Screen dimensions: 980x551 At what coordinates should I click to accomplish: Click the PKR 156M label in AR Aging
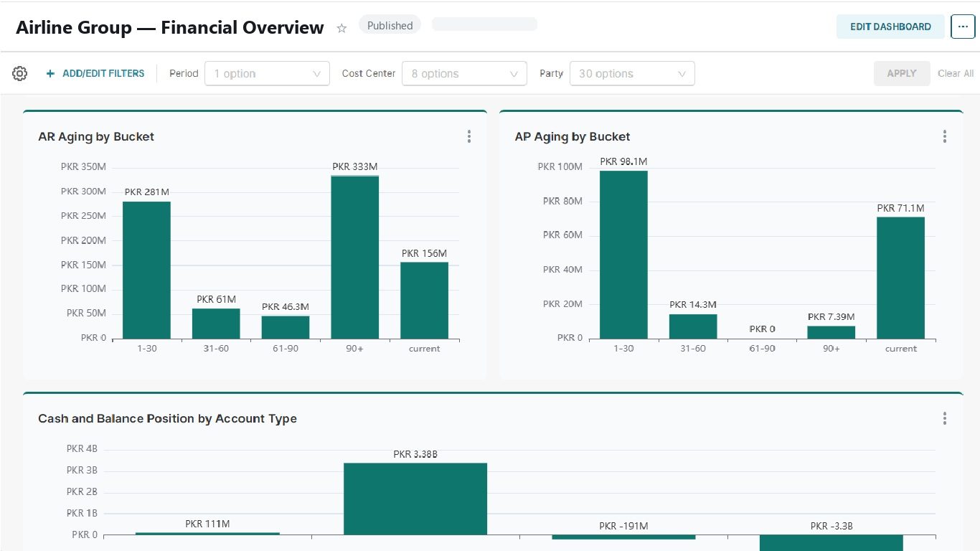pos(424,253)
